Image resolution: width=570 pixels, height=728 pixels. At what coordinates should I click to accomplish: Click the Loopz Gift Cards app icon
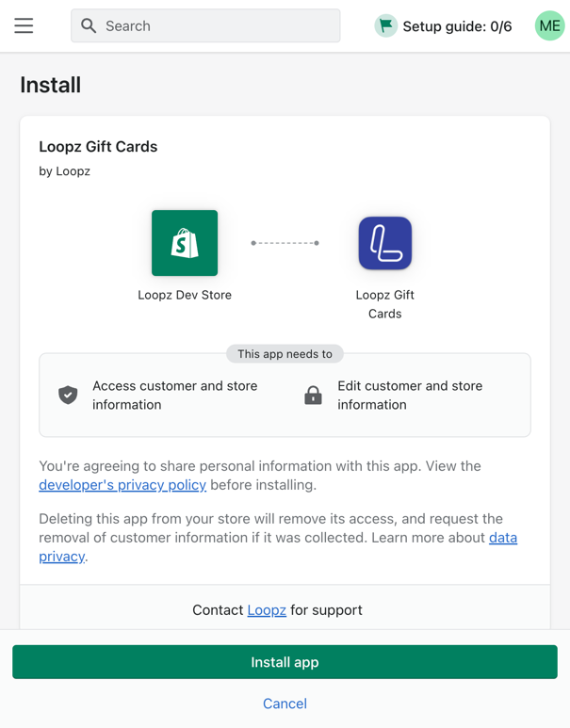385,243
